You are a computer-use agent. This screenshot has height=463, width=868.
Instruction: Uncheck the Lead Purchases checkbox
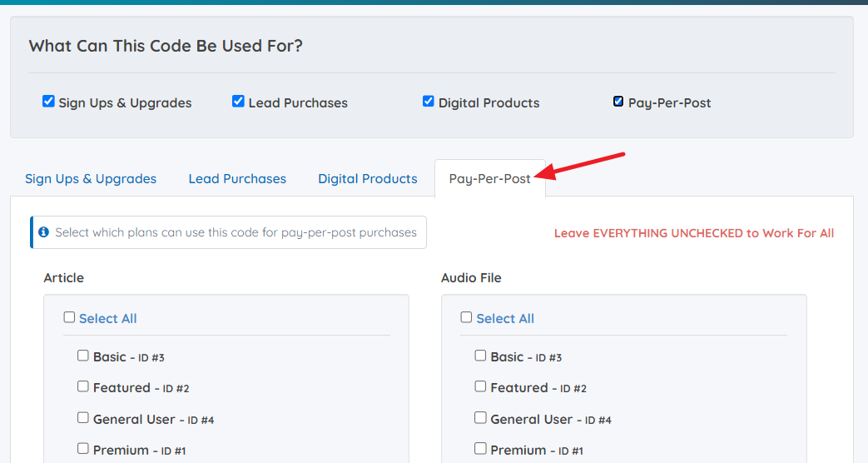238,102
